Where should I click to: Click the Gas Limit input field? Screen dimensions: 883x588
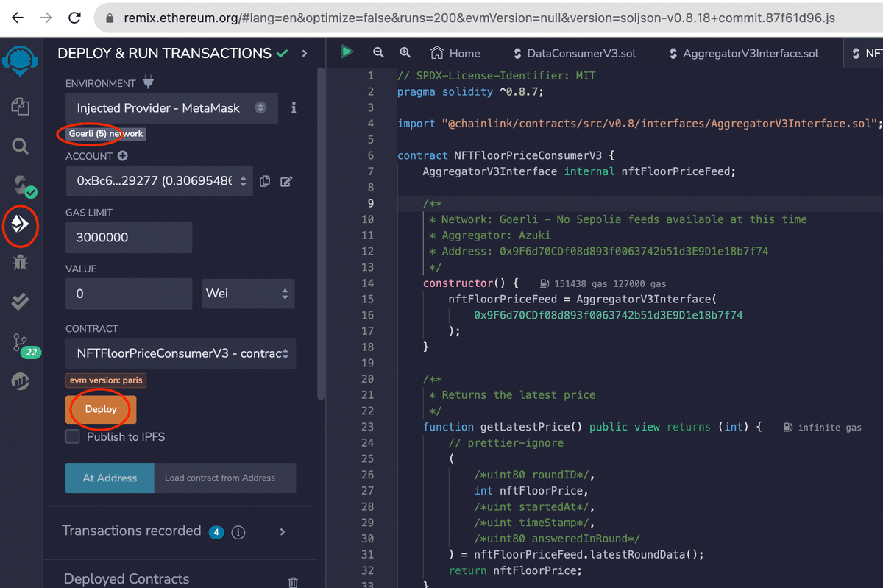click(x=129, y=238)
